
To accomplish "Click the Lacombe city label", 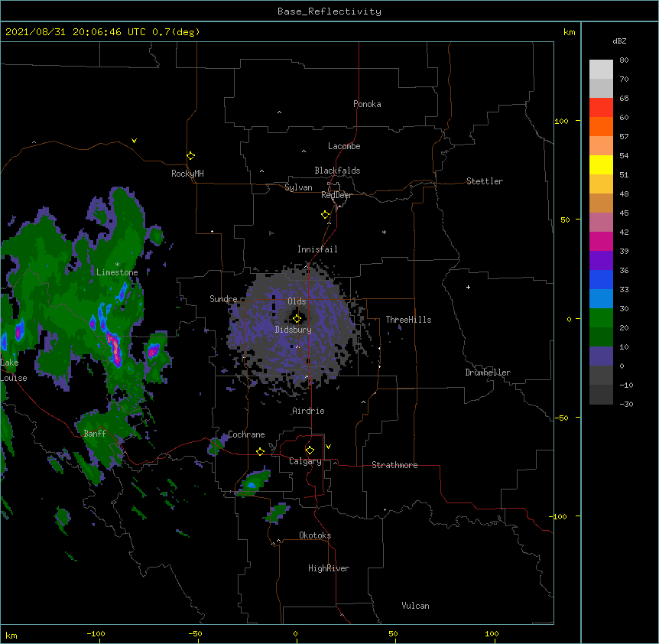I will point(344,146).
